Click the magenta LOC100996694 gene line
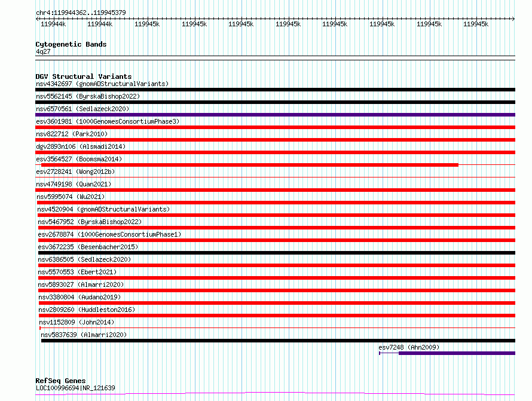Screen dimensions: 532x401 click(x=275, y=394)
